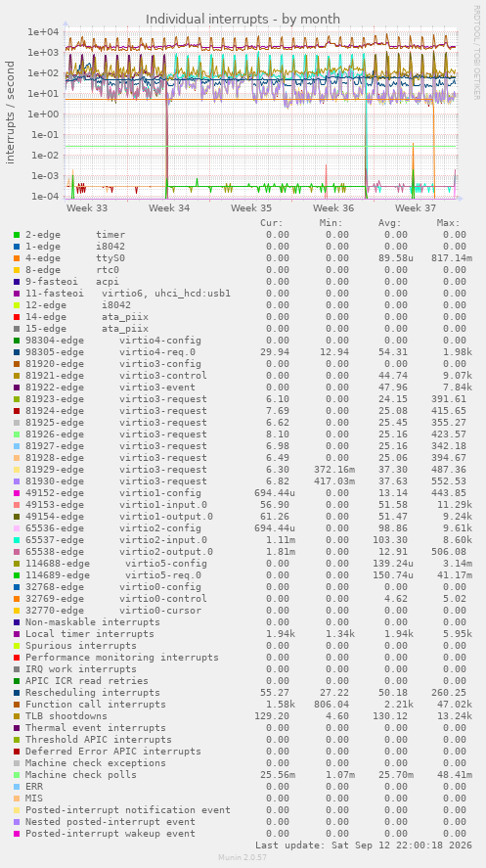Click the green swatch for 2-edge timer
486x868 pixels.
click(18, 235)
